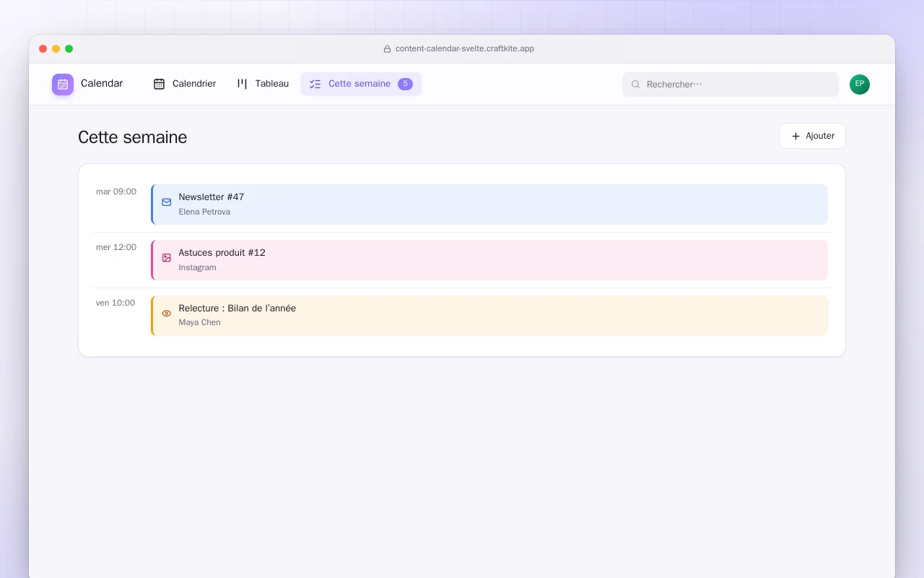This screenshot has height=578, width=924.
Task: Switch to the Calendrier tab
Action: click(185, 84)
